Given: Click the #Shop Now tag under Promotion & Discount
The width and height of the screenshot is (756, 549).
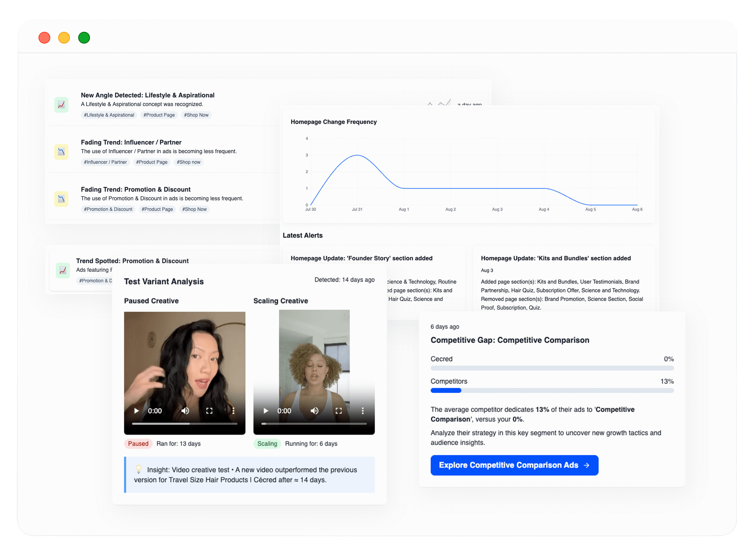Looking at the screenshot, I should (194, 209).
